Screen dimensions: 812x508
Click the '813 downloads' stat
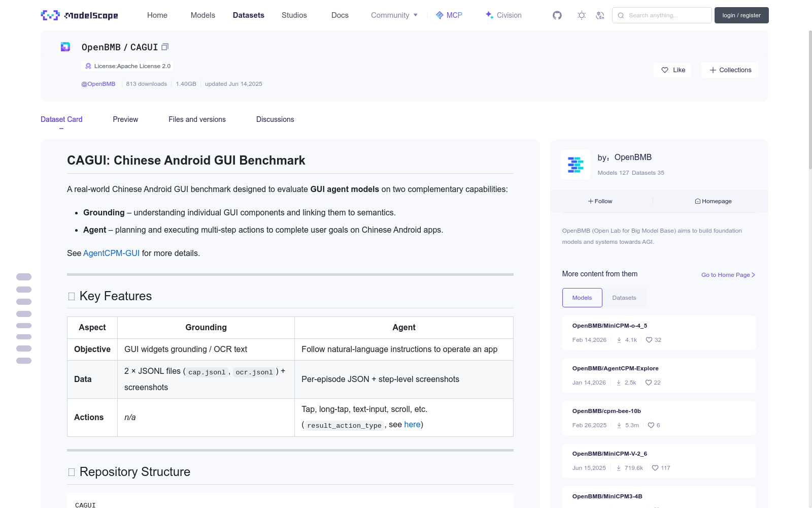point(147,84)
